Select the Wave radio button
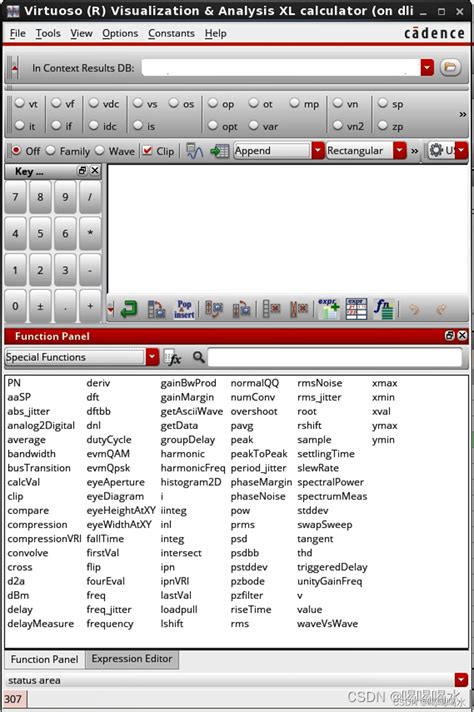 [100, 150]
